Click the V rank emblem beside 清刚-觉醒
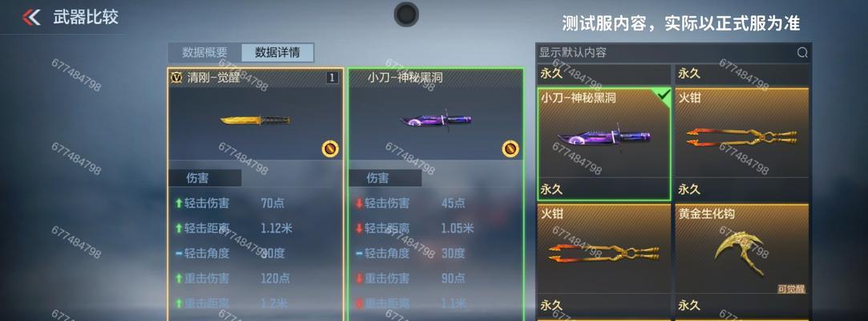This screenshot has width=868, height=321. point(177,78)
